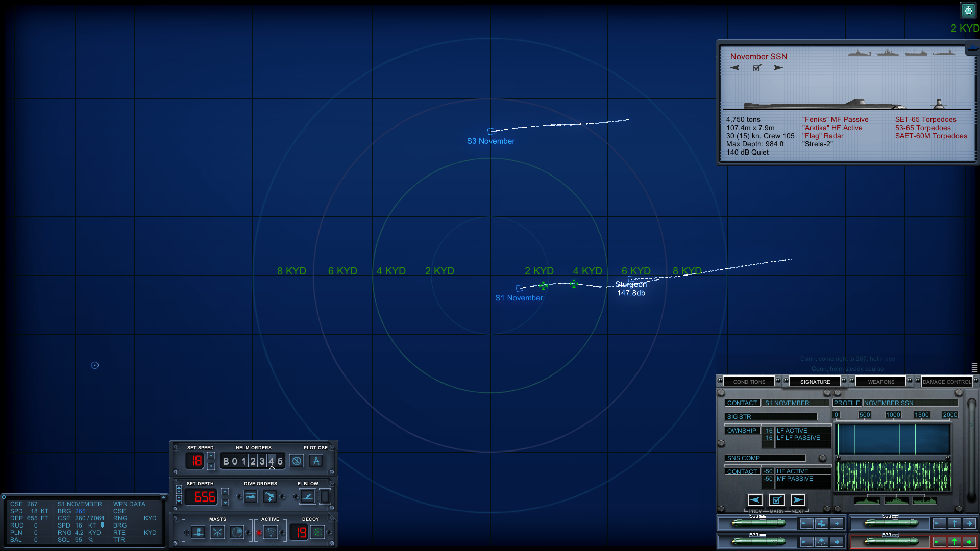Fire top-right torpedo tube with arrow button
The width and height of the screenshot is (980, 551).
[x=969, y=523]
